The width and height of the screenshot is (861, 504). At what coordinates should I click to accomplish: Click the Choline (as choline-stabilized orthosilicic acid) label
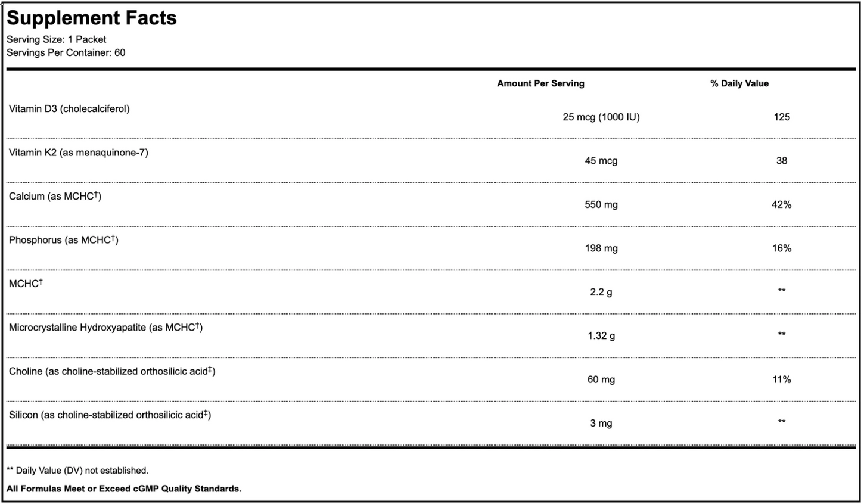coord(112,371)
